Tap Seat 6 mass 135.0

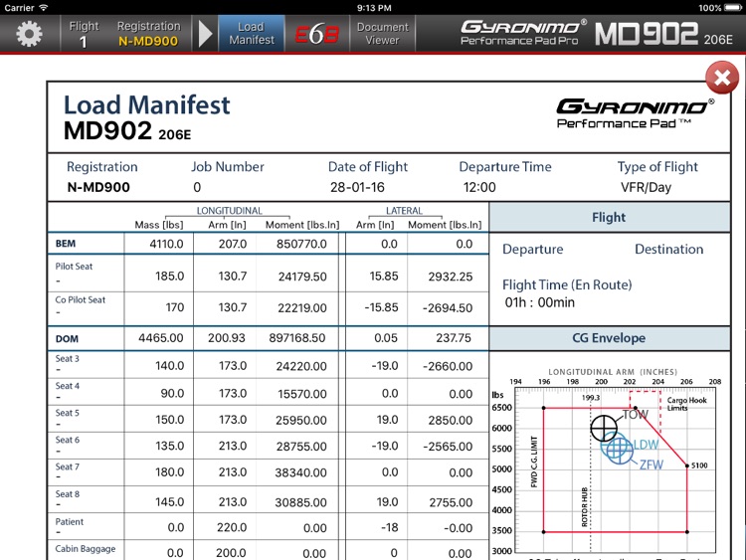coord(170,446)
